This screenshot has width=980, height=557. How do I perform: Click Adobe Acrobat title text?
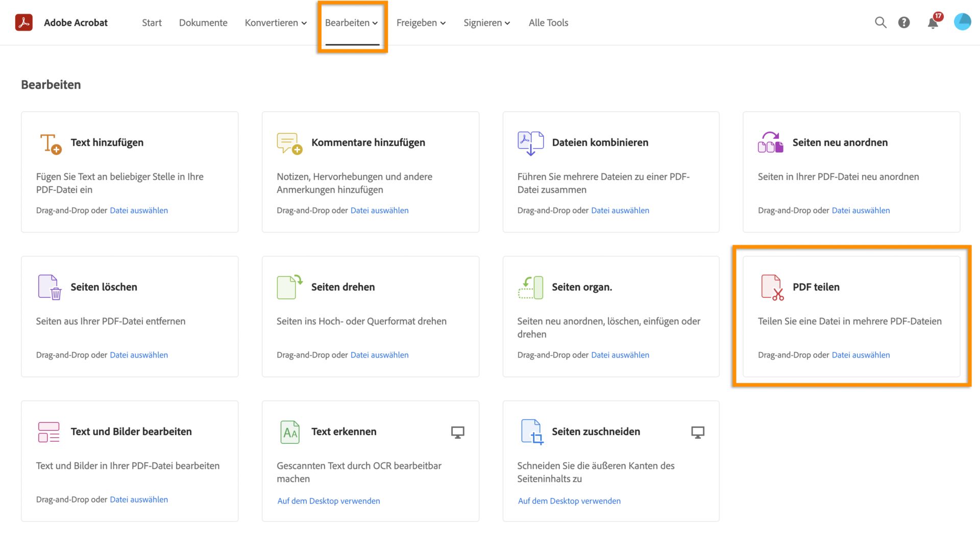(76, 22)
